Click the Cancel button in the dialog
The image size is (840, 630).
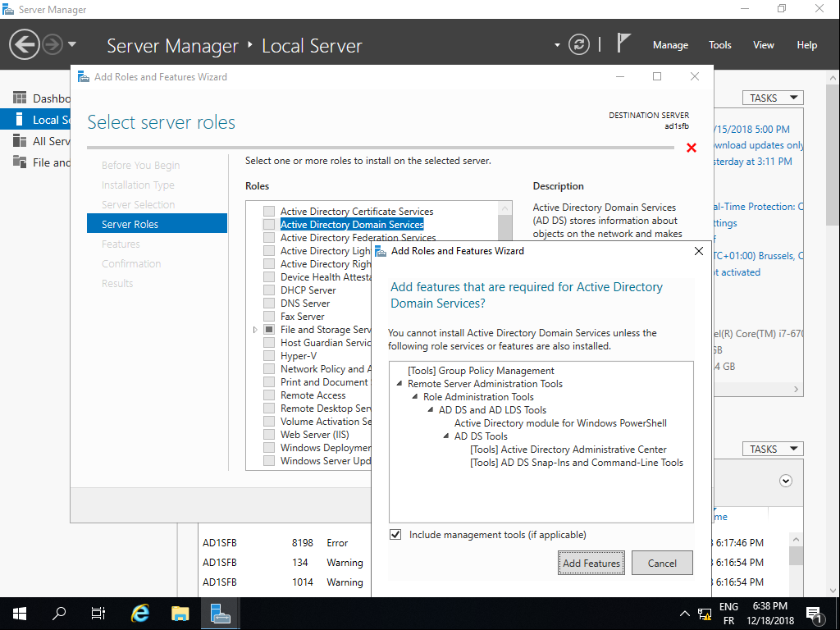point(662,564)
